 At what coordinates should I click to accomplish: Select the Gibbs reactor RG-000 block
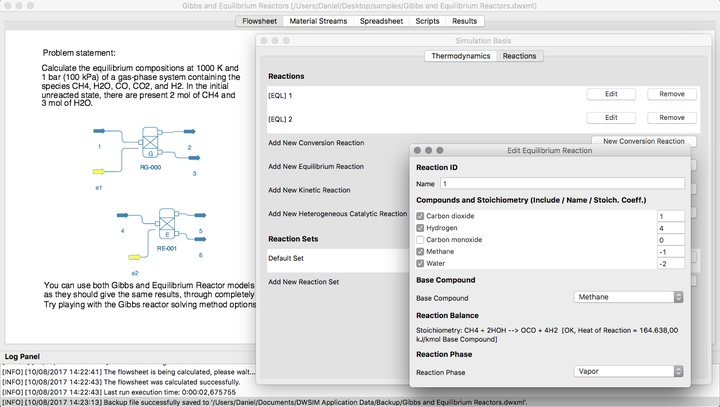pyautogui.click(x=151, y=142)
